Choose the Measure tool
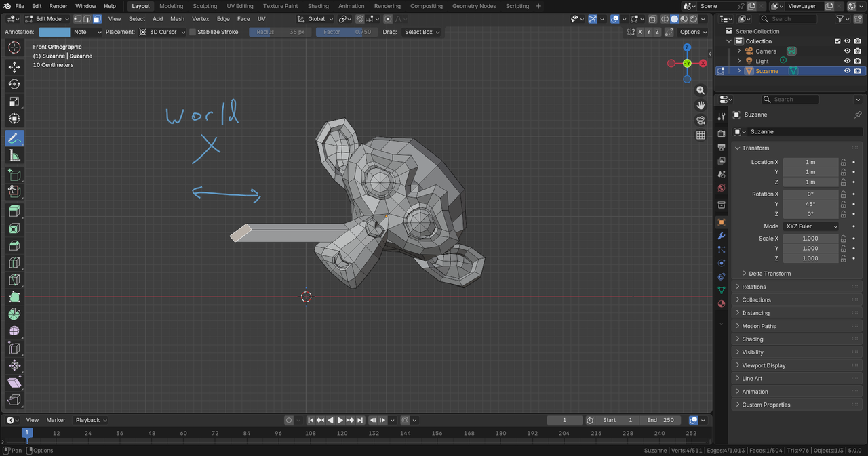 pyautogui.click(x=14, y=156)
